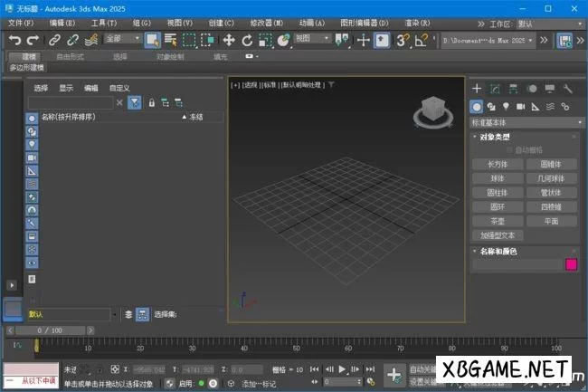Collapse the 对象类型 rollout
Image resolution: width=588 pixels, height=392 pixels.
point(496,137)
